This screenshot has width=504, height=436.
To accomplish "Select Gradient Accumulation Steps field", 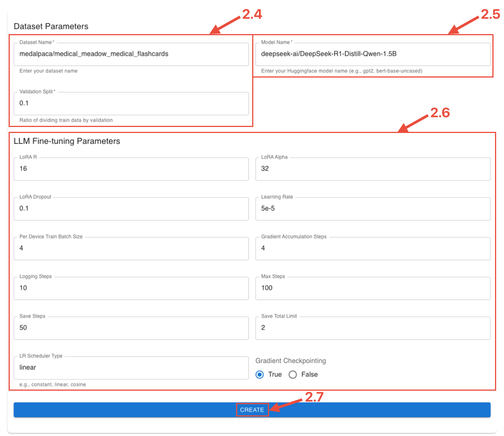I will click(x=372, y=248).
